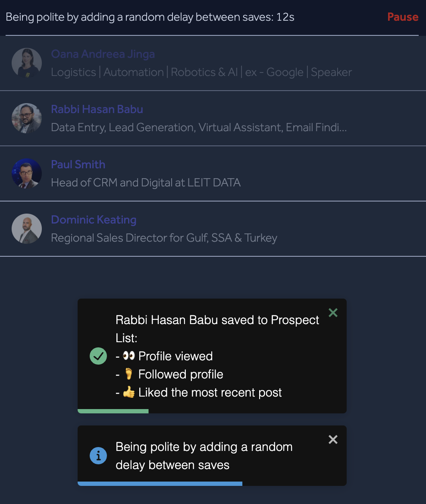
Task: Click the green toast progress bar
Action: pos(113,411)
